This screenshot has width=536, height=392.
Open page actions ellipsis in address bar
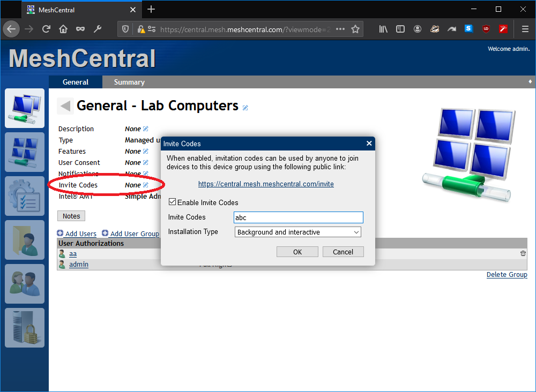[340, 29]
